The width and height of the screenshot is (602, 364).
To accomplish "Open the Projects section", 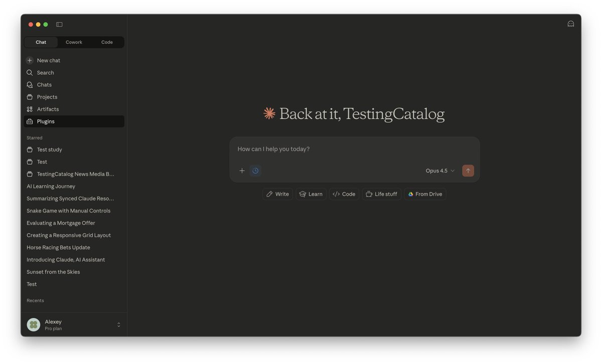I will coord(74,97).
